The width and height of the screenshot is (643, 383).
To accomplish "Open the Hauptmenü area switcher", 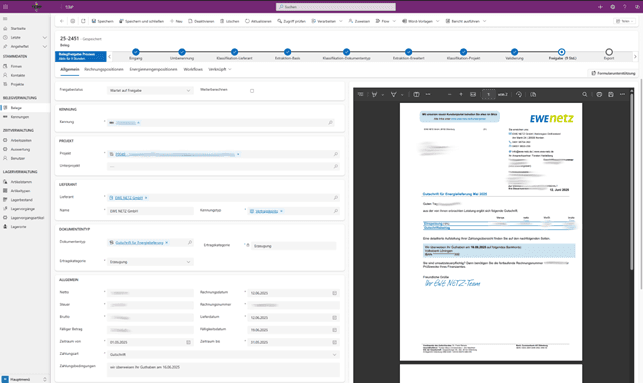I will coord(25,379).
